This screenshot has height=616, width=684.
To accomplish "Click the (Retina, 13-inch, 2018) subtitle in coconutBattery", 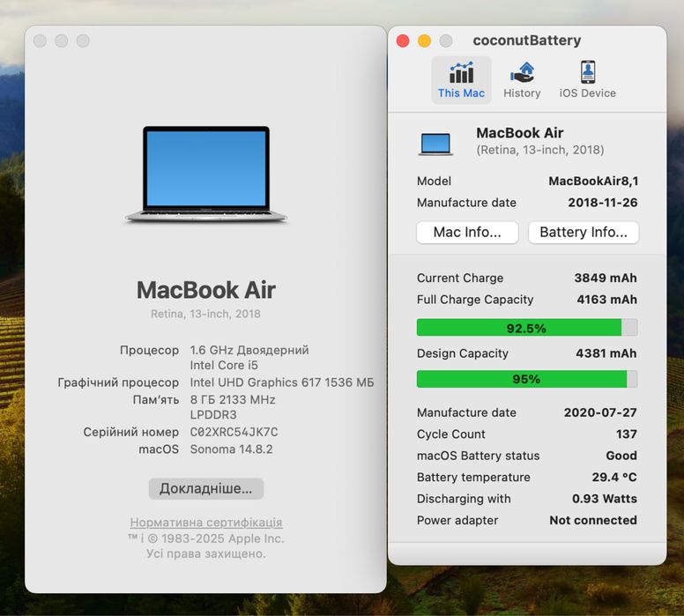I will (540, 150).
